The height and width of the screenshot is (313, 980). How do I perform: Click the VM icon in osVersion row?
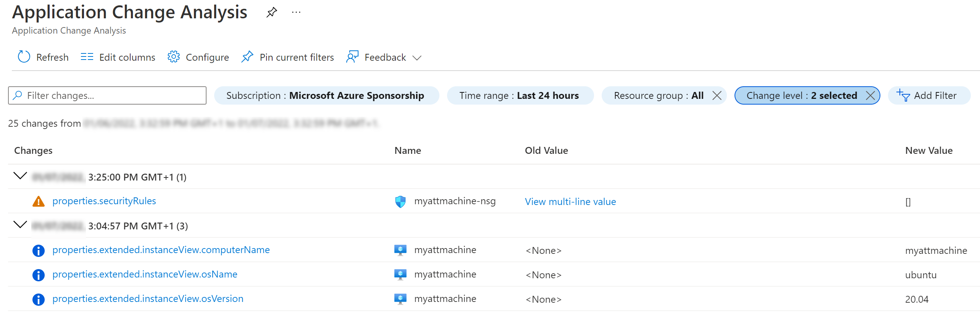pyautogui.click(x=400, y=299)
